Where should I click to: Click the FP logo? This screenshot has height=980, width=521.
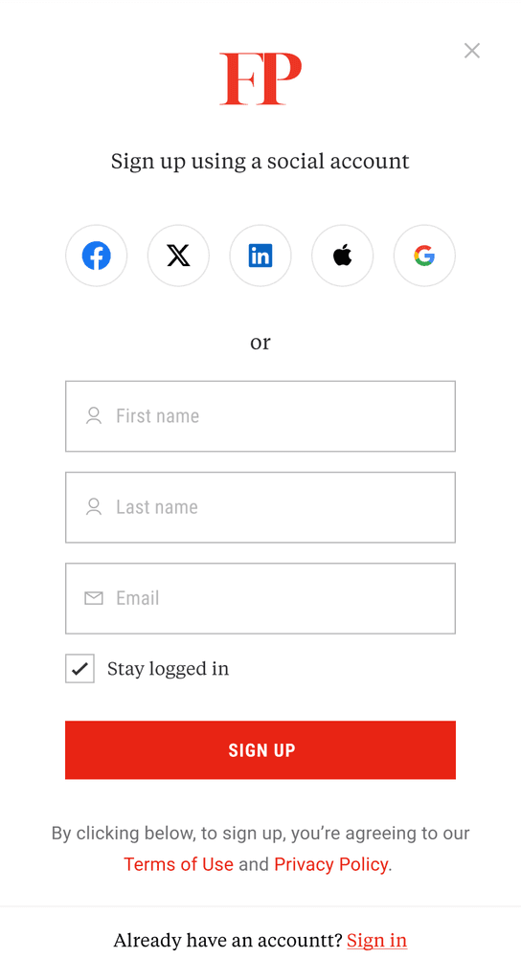click(x=260, y=78)
